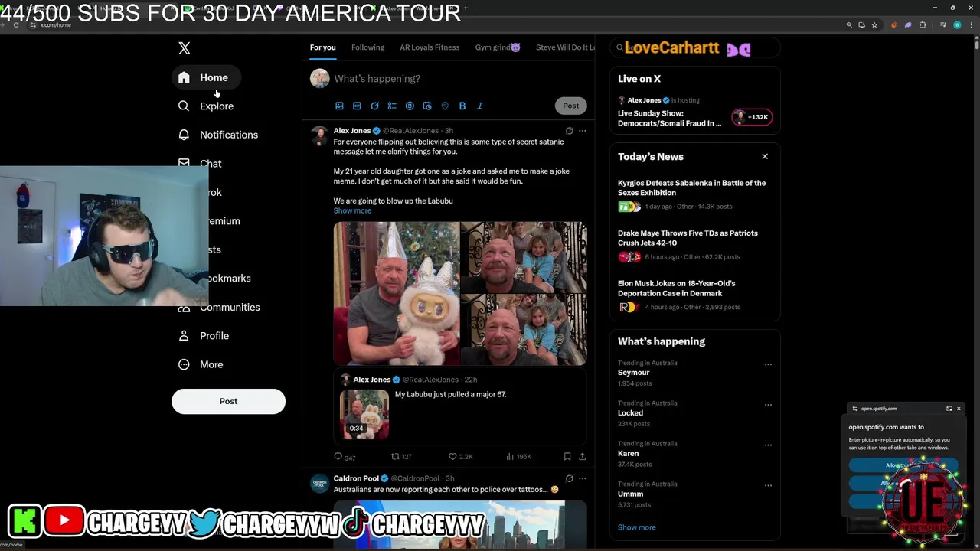Switch to the Following tab
Screen dimensions: 980x551
[367, 47]
